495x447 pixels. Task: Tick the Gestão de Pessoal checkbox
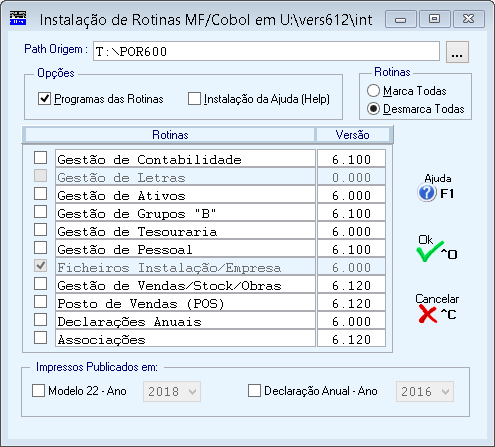click(x=41, y=247)
